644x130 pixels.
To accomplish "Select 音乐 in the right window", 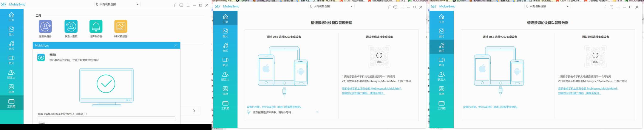I will tap(441, 47).
